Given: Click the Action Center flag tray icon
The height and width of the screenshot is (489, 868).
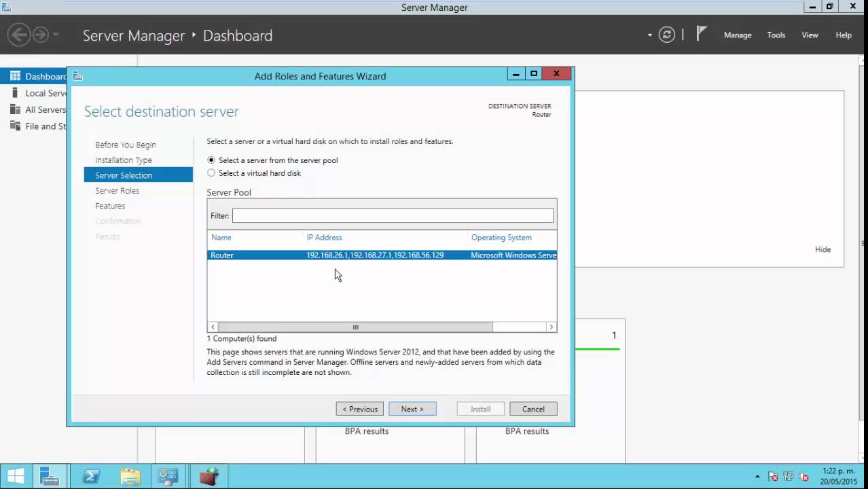Looking at the screenshot, I should [773, 477].
